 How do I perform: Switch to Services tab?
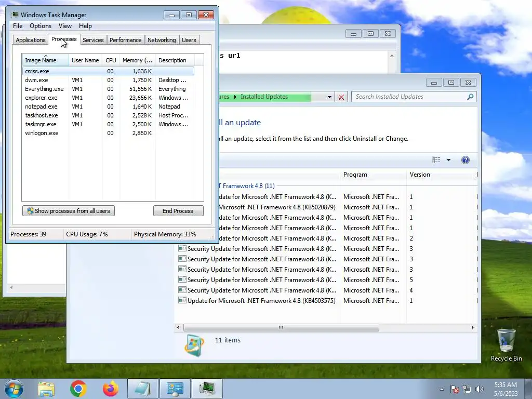click(x=93, y=40)
